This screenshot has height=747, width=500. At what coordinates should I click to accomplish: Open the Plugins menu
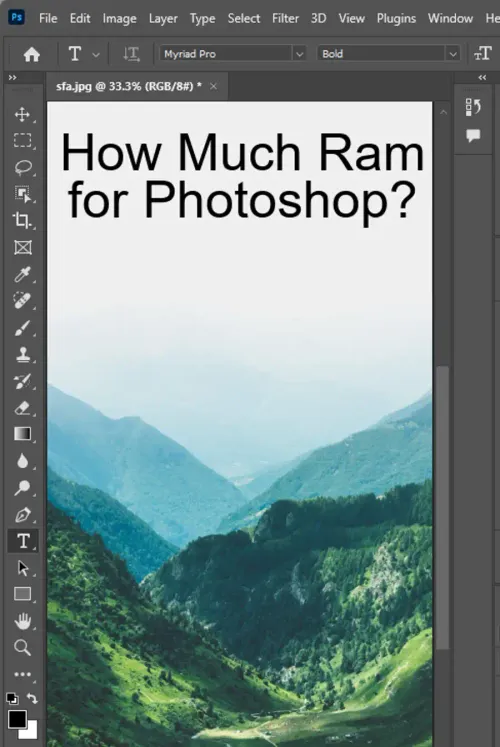pyautogui.click(x=396, y=18)
